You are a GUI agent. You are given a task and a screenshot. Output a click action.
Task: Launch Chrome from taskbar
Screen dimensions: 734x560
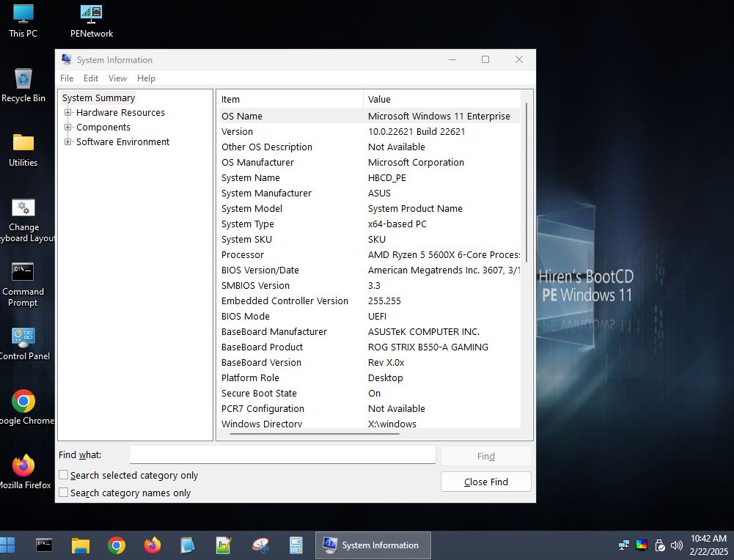tap(117, 545)
